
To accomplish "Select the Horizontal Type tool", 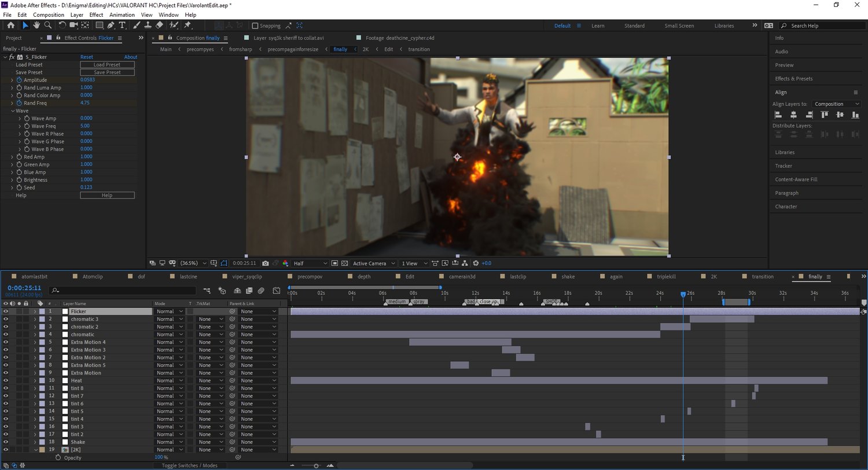I will pos(122,25).
